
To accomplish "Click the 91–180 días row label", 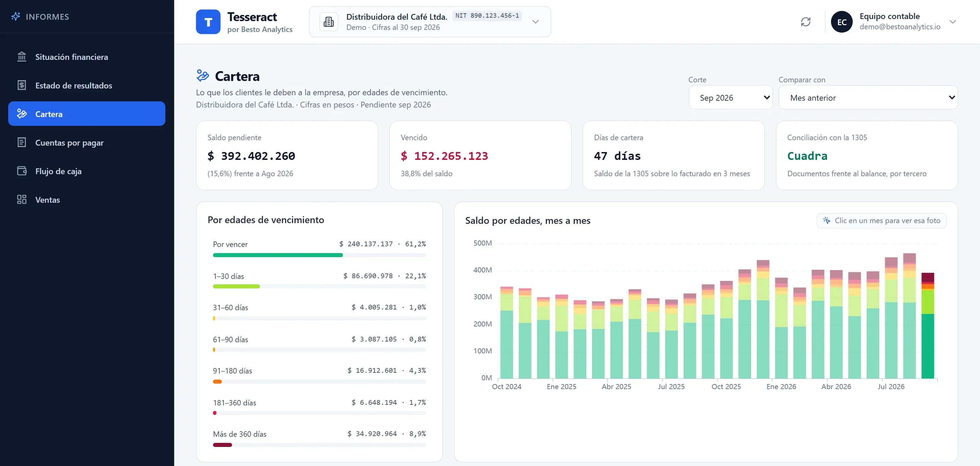I will click(232, 370).
